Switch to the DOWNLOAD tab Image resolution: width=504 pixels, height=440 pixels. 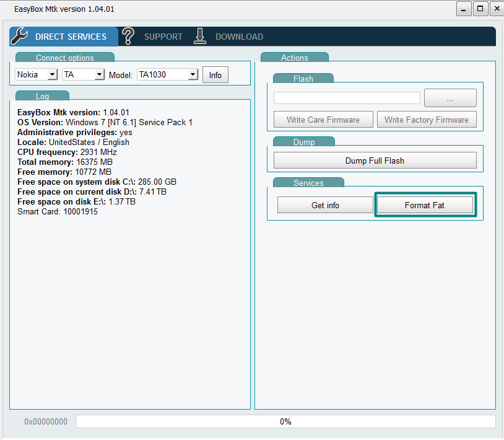tap(239, 37)
